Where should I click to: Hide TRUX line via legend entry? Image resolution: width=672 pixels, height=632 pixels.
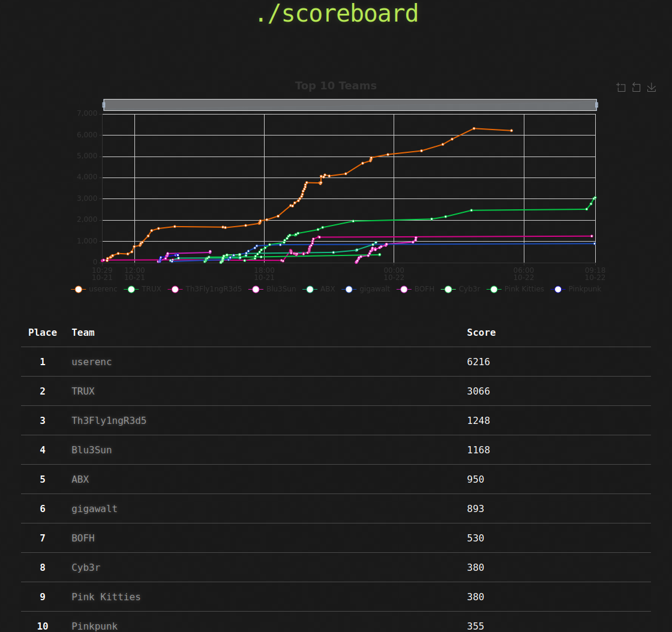coord(143,289)
